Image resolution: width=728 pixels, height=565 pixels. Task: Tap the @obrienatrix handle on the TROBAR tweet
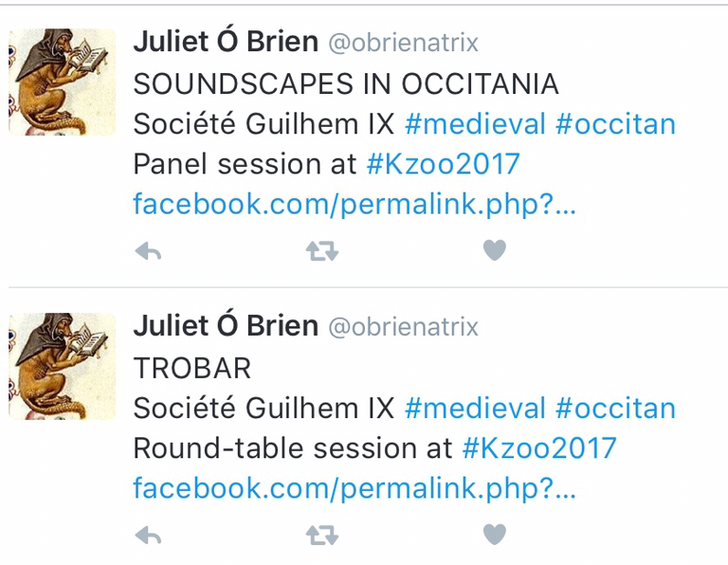click(403, 327)
